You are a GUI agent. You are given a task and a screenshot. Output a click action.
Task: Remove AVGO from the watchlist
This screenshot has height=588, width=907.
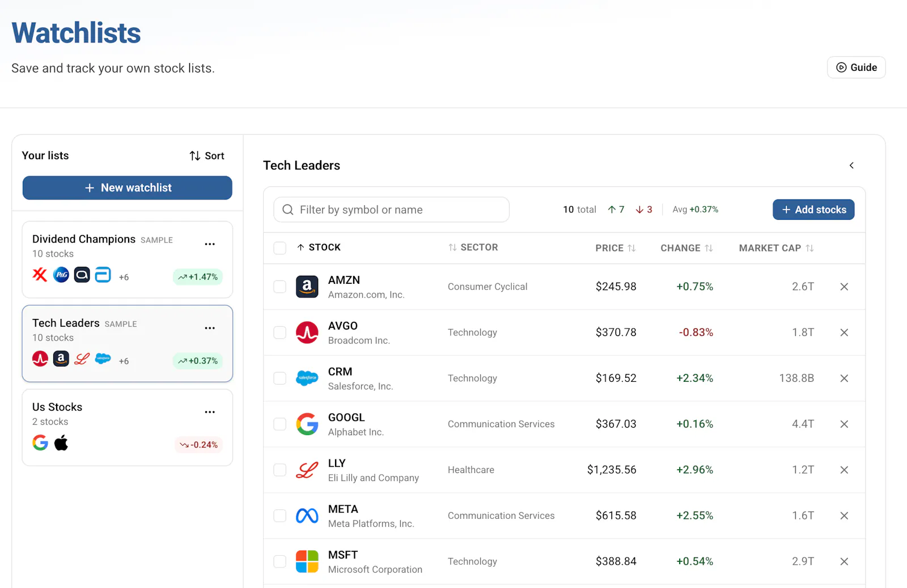844,333
